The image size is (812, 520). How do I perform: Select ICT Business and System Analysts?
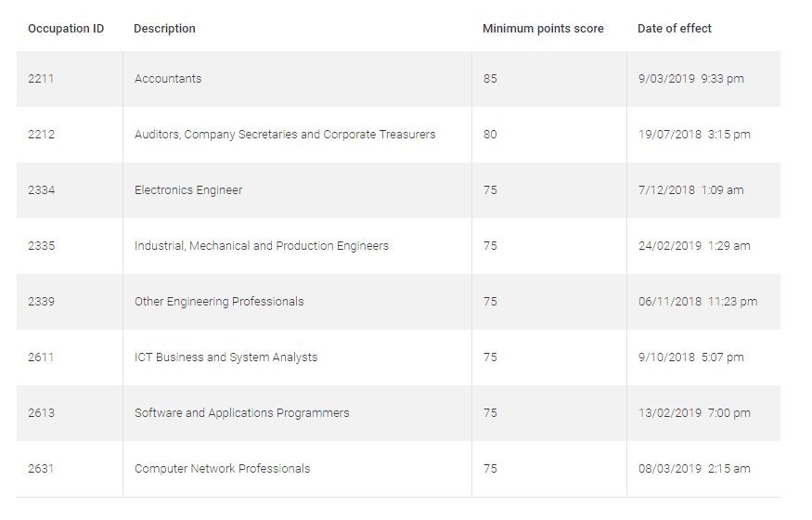pos(226,357)
